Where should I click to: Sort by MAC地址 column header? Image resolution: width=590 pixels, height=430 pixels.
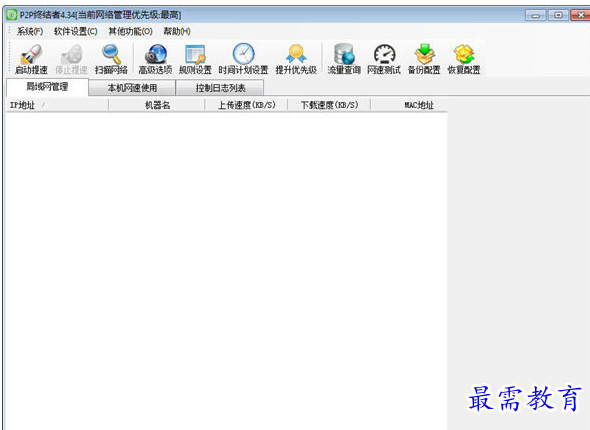pyautogui.click(x=409, y=105)
